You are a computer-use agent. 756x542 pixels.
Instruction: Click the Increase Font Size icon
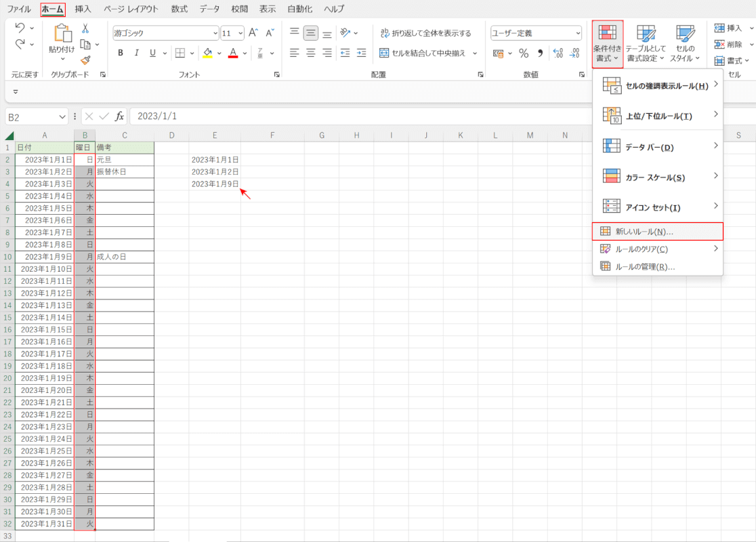point(253,33)
